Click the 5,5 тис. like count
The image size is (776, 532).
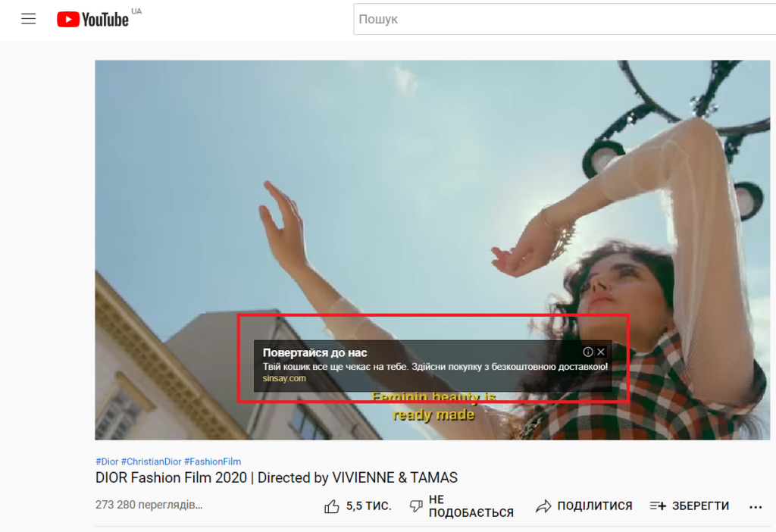point(369,506)
